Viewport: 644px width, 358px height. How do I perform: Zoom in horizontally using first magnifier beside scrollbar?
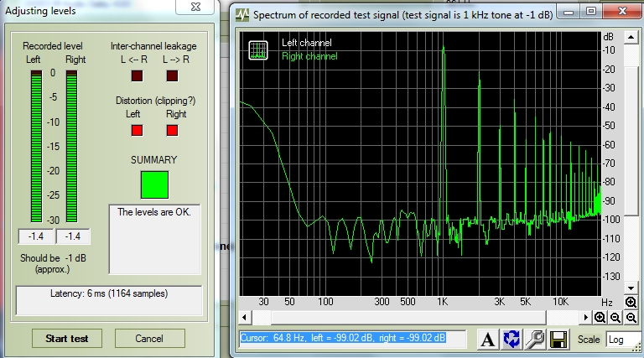(600, 318)
